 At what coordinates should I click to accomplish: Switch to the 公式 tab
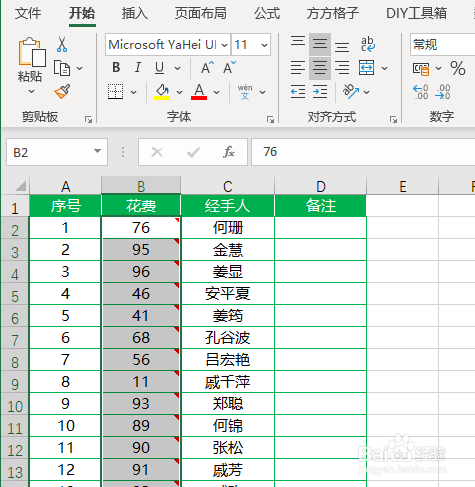267,13
